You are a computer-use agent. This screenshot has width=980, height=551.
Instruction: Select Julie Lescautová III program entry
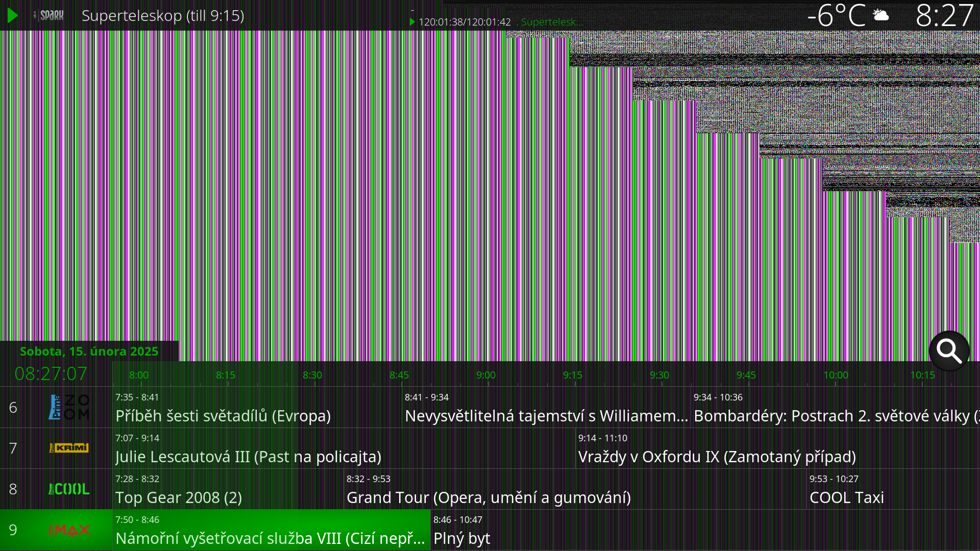pos(248,456)
